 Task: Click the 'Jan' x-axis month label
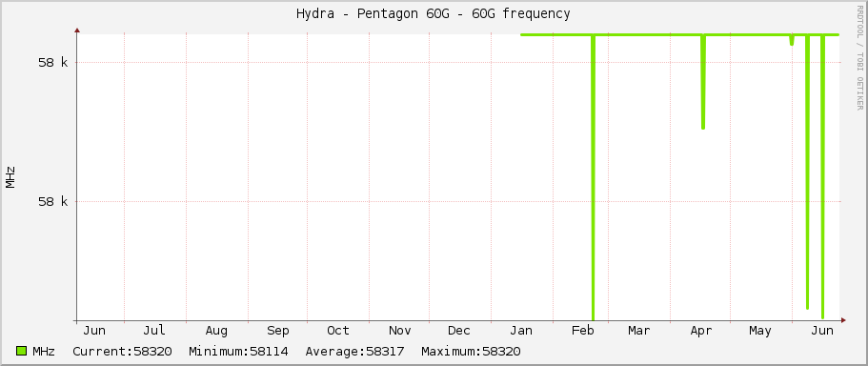(x=521, y=331)
